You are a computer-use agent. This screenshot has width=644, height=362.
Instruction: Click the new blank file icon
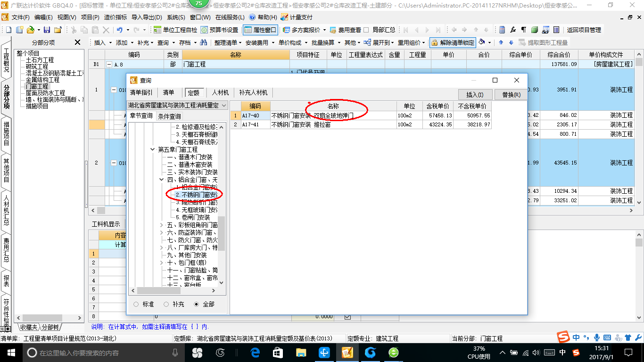tap(8, 30)
